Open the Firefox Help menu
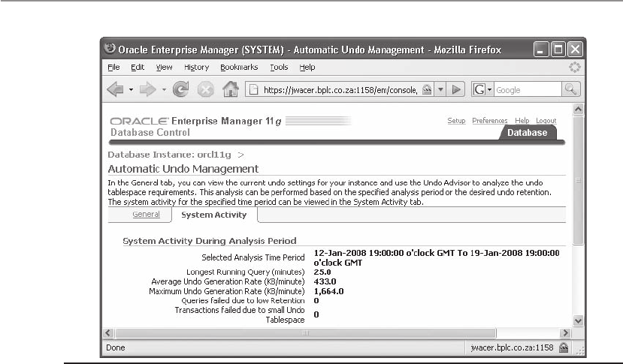623x364 pixels. [307, 67]
